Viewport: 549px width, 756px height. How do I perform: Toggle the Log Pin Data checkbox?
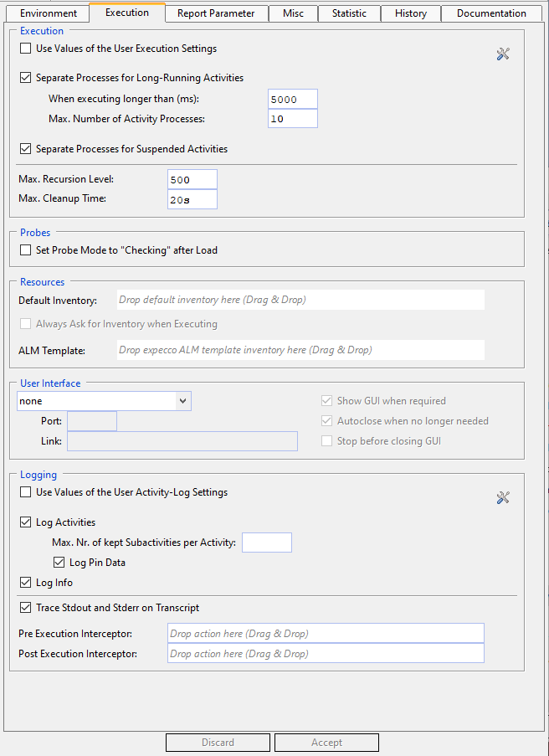[x=59, y=563]
